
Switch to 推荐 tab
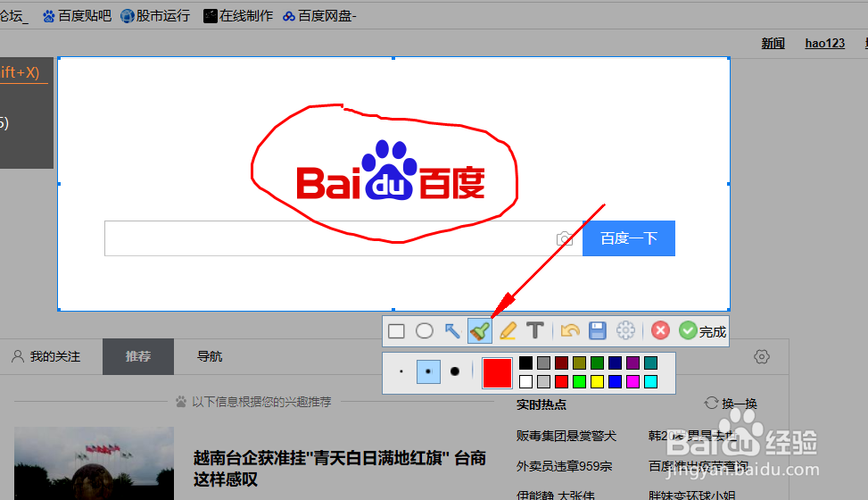click(x=138, y=356)
